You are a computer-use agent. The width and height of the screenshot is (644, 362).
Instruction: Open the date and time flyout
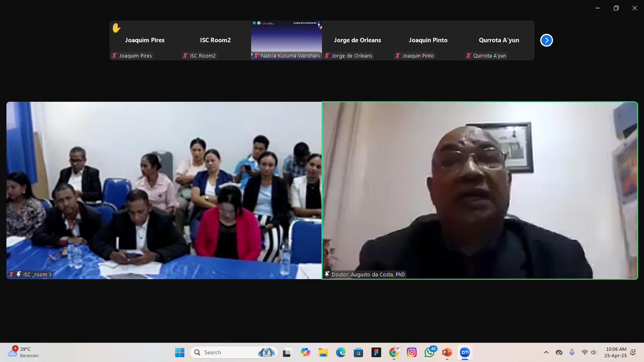click(615, 352)
